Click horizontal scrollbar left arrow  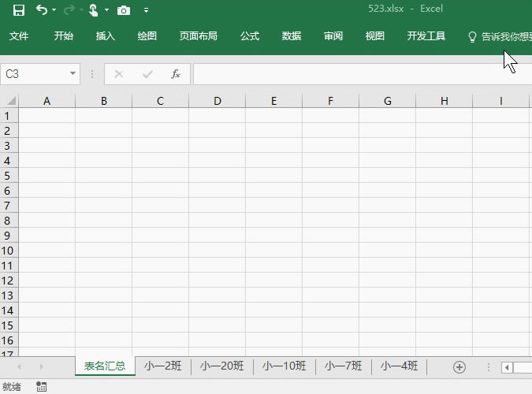point(508,367)
